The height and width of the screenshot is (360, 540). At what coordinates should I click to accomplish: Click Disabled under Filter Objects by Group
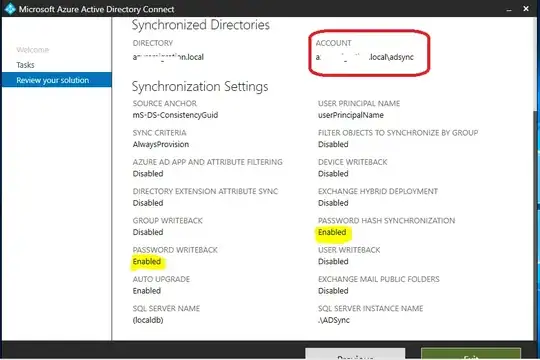click(333, 144)
